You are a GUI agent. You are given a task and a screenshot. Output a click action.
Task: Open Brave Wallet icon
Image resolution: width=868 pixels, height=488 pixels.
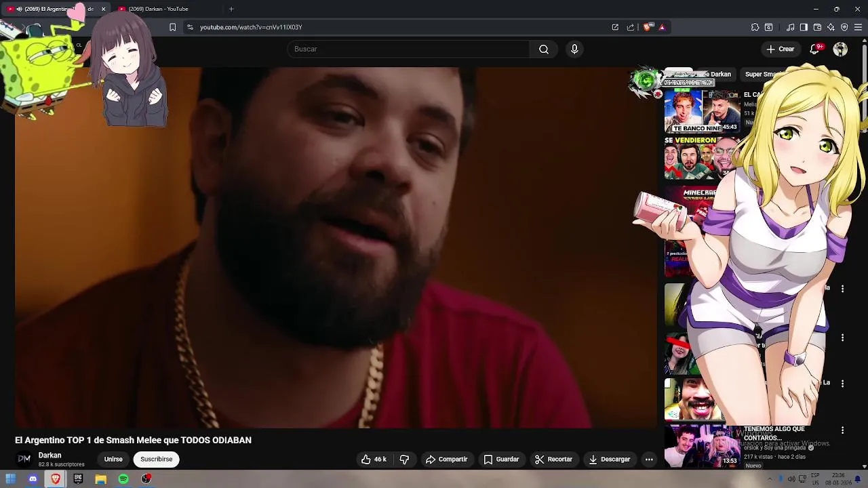tap(817, 27)
